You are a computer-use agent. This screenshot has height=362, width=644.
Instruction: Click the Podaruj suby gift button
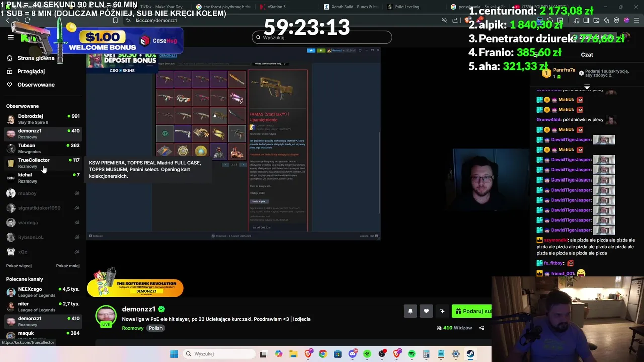point(471,311)
